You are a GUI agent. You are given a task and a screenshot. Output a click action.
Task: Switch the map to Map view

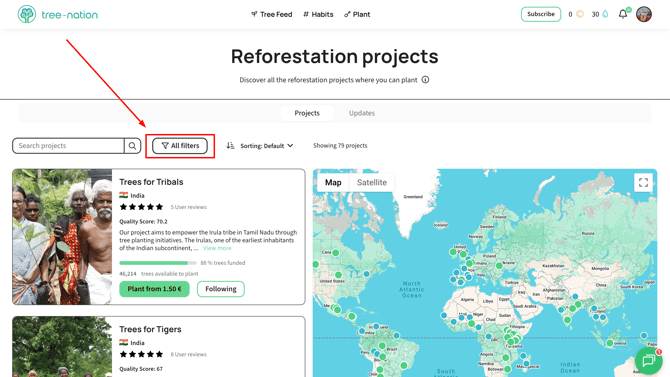333,183
